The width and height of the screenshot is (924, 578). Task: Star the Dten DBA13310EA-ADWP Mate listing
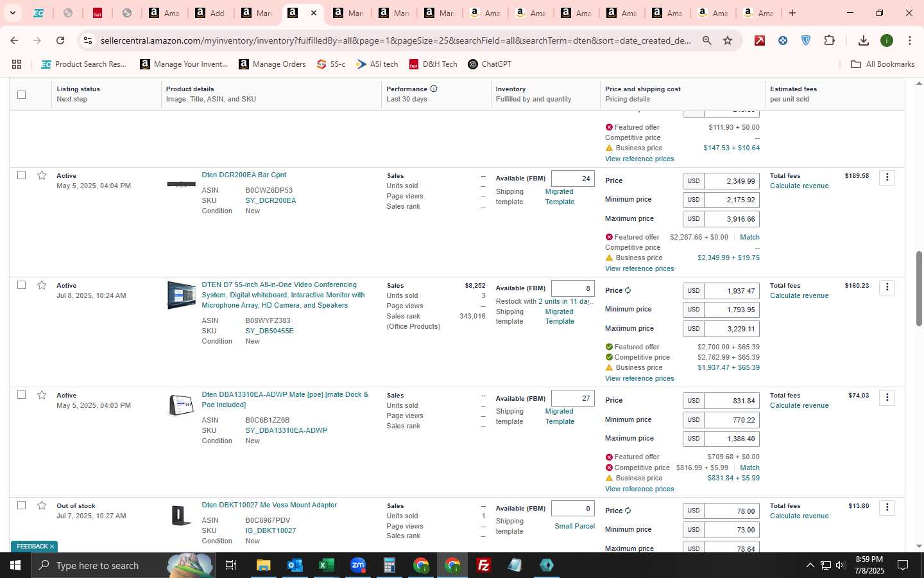click(x=42, y=395)
